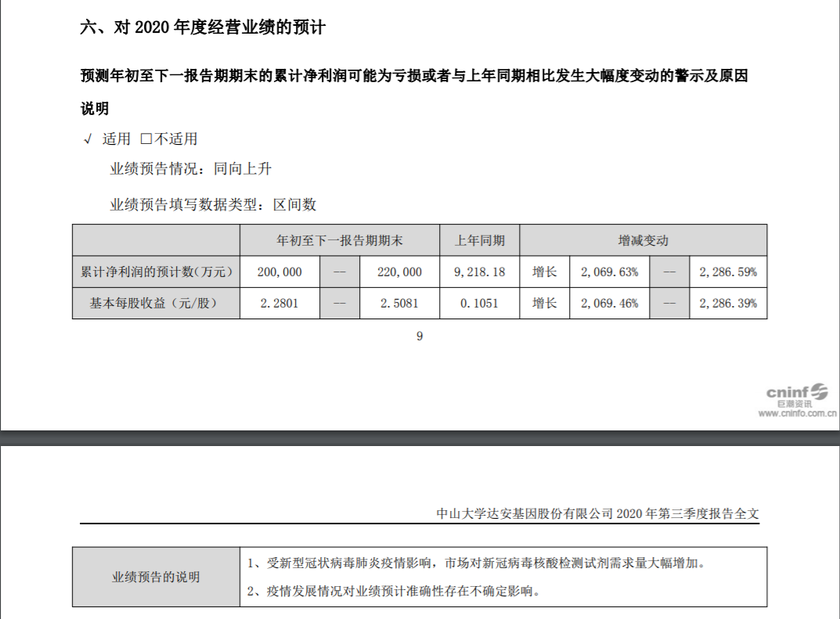Click the header 中山大学达安基因股份有限公司 2020 年第三季度报告全文

[597, 513]
